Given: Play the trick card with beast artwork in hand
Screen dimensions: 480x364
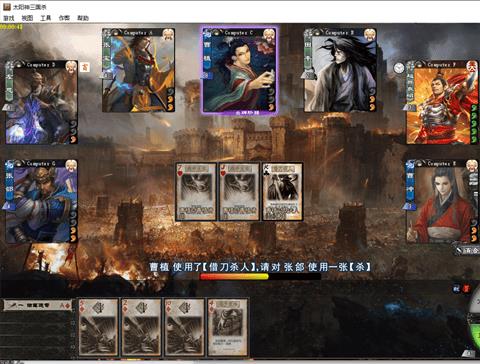Looking at the screenshot, I should [228, 327].
